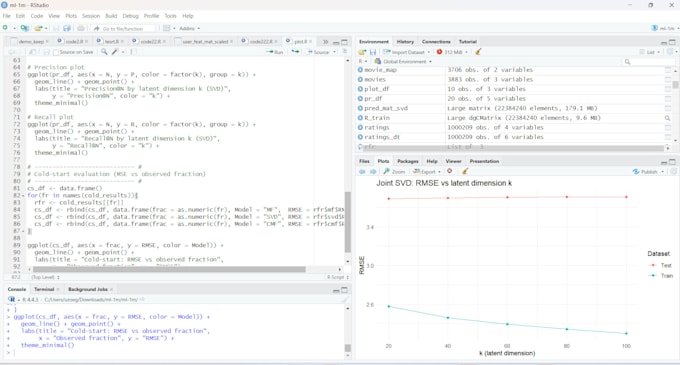Click the Find/Replace magnifier in editor toolbar

(x=104, y=52)
